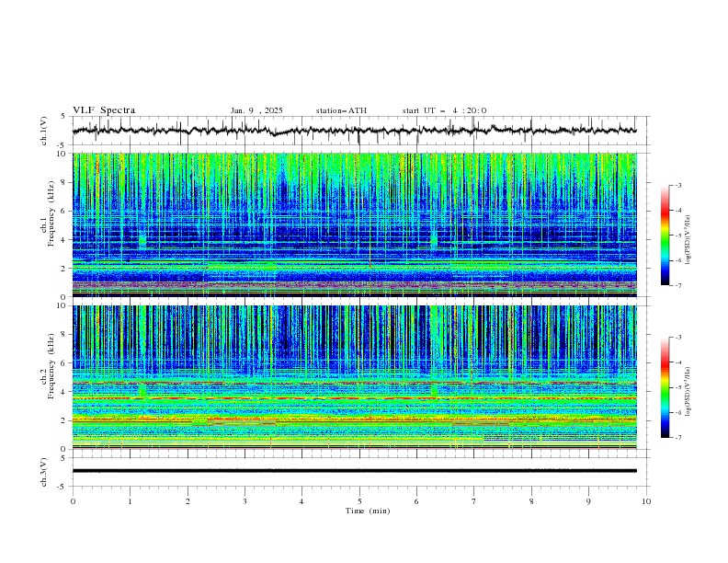Viewport: 728px width, 563px height.
Task: Click the time axis tick label "4"
Action: pyautogui.click(x=301, y=501)
